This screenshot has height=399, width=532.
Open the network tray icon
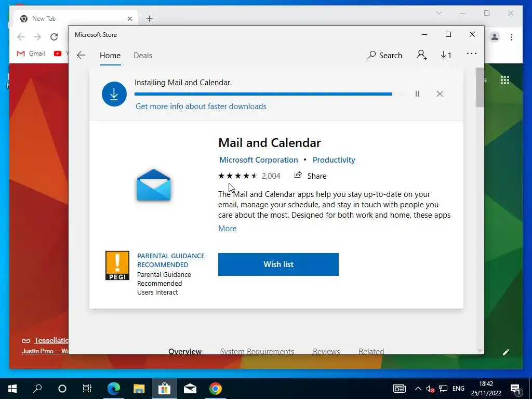(x=443, y=389)
